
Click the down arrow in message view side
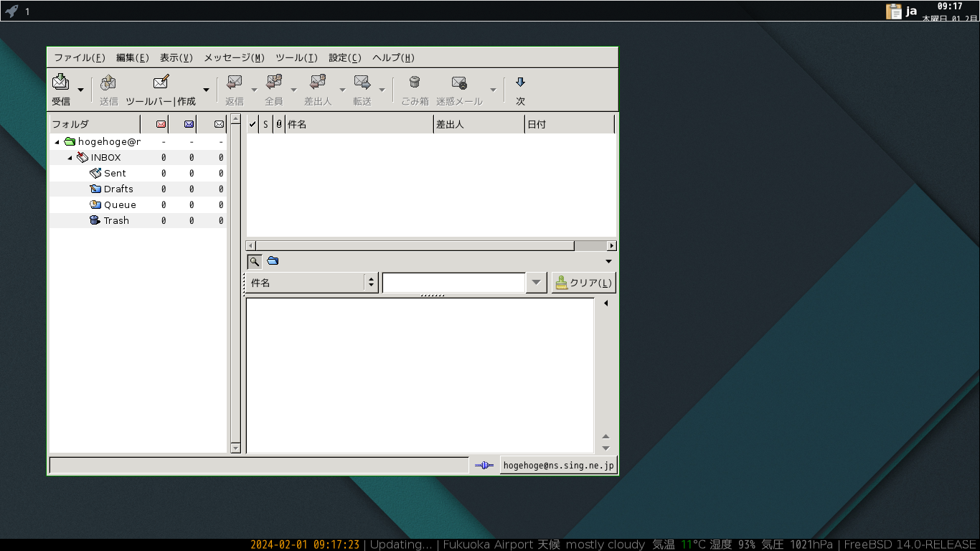point(606,448)
